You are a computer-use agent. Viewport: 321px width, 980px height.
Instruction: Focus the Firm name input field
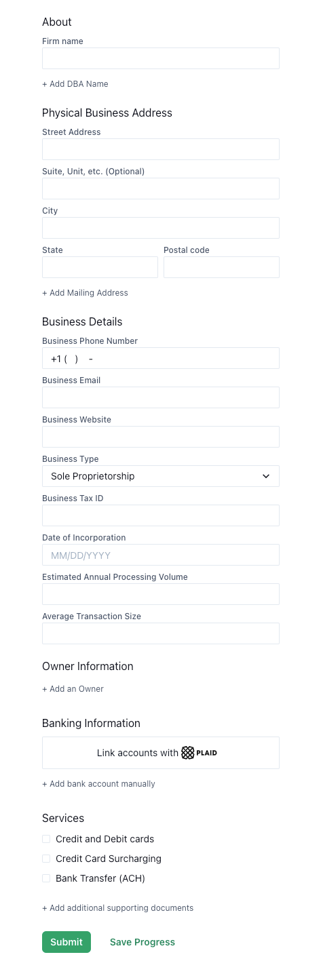pyautogui.click(x=161, y=58)
